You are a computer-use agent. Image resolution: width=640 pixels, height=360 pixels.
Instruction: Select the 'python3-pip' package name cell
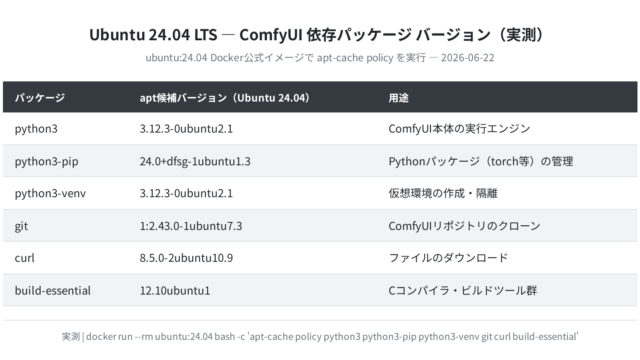47,162
